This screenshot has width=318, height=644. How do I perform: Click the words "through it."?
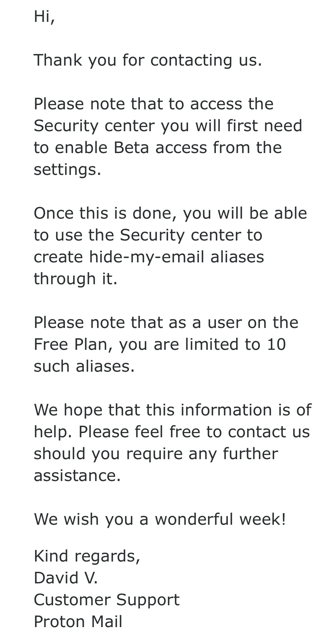[76, 279]
